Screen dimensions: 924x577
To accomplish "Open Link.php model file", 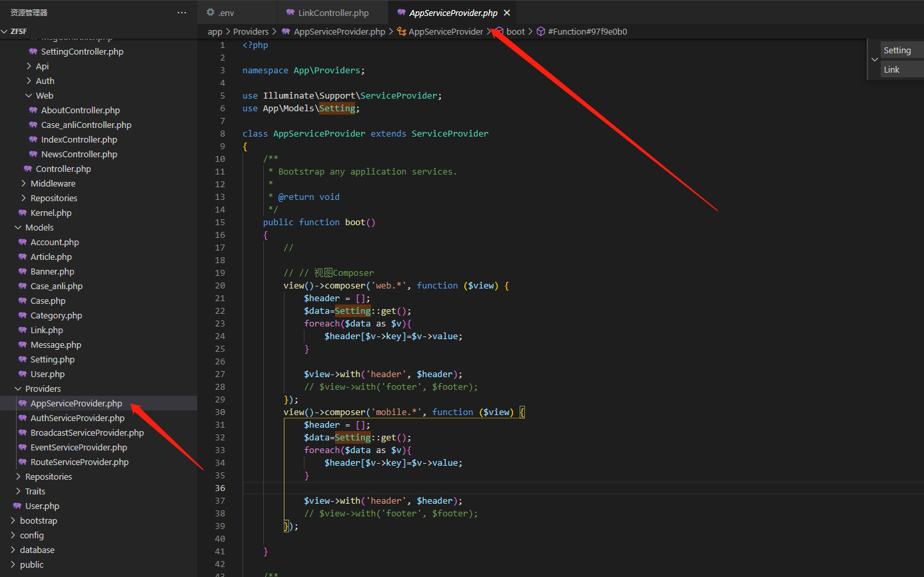I will [x=47, y=330].
